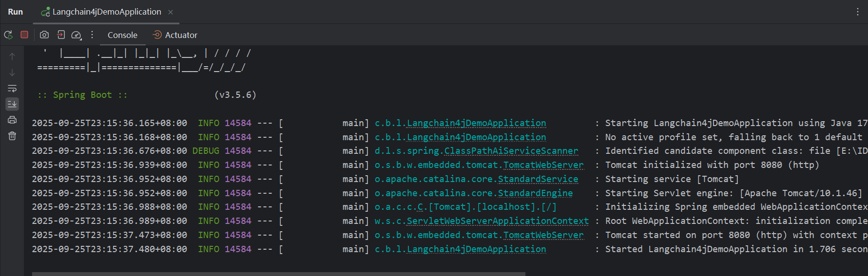Screen dimensions: 868x276
Task: Open TomcatWebServer link on 'Tomcat started' line
Action: tap(543, 235)
